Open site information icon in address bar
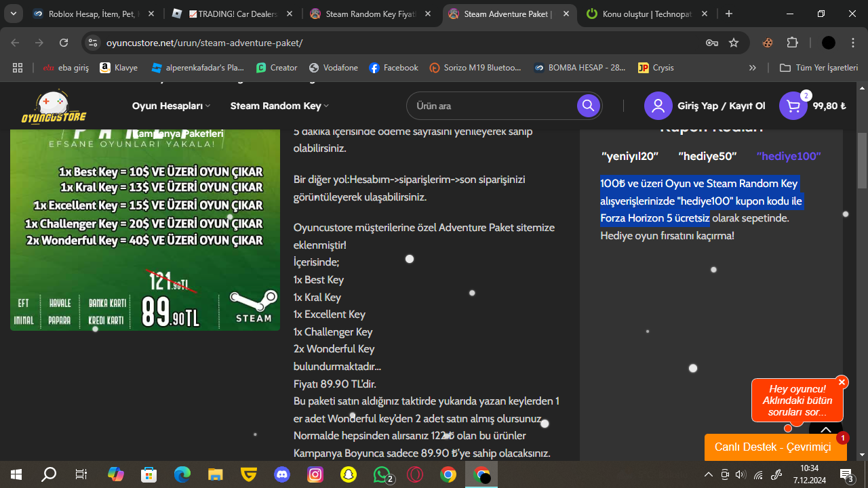Screen dimensions: 868x488 [x=93, y=43]
